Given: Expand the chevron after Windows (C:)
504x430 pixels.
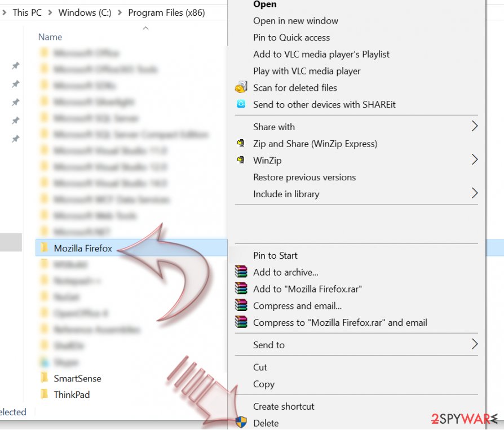Looking at the screenshot, I should (120, 13).
